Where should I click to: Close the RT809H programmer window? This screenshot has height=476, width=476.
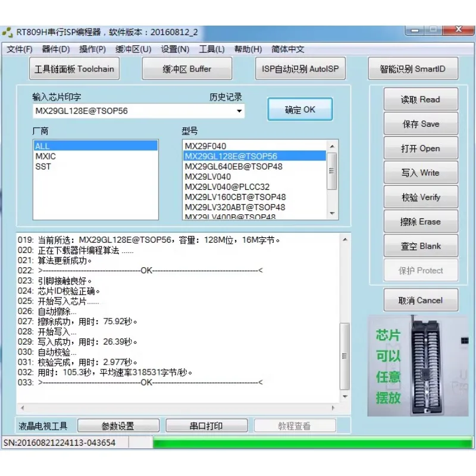point(458,30)
